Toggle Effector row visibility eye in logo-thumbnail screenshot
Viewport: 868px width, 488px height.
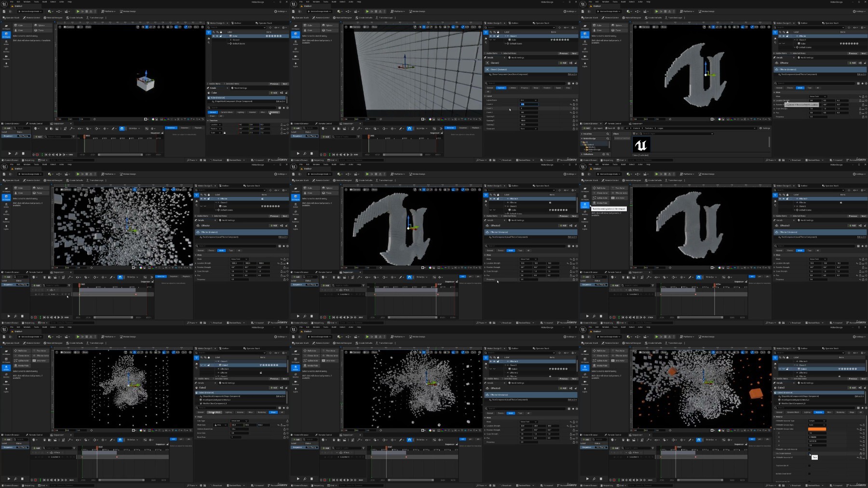780,36
